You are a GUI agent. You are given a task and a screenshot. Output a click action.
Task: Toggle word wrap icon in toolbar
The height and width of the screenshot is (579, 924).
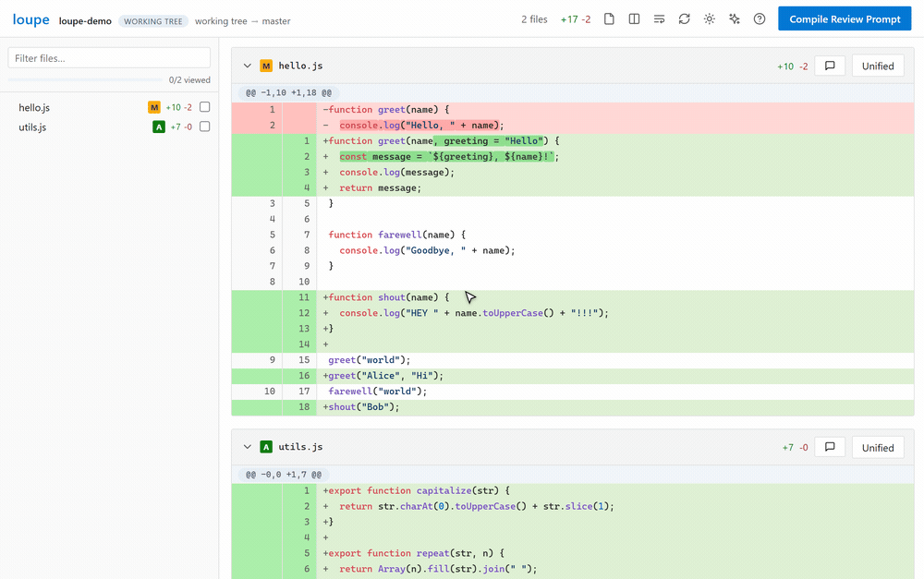[659, 18]
